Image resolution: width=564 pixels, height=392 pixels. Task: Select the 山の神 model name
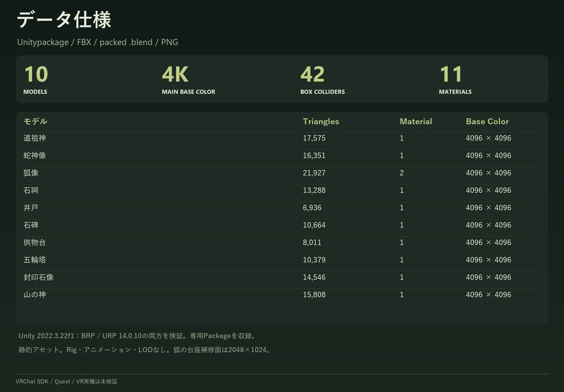click(35, 295)
